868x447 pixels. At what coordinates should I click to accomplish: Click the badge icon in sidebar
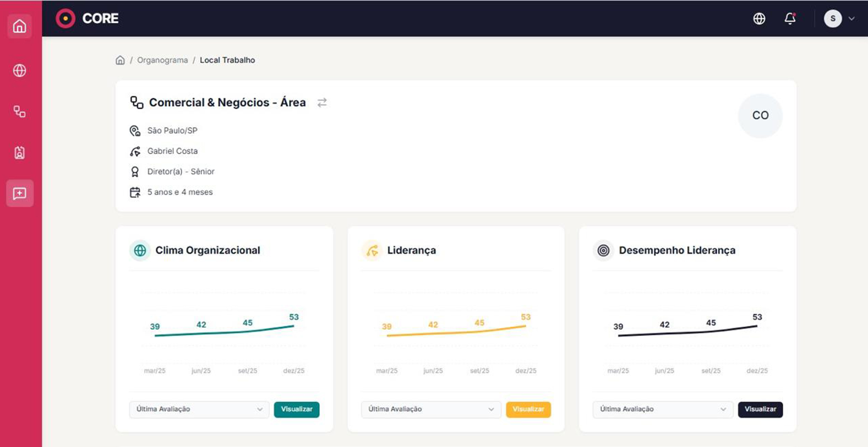(19, 152)
